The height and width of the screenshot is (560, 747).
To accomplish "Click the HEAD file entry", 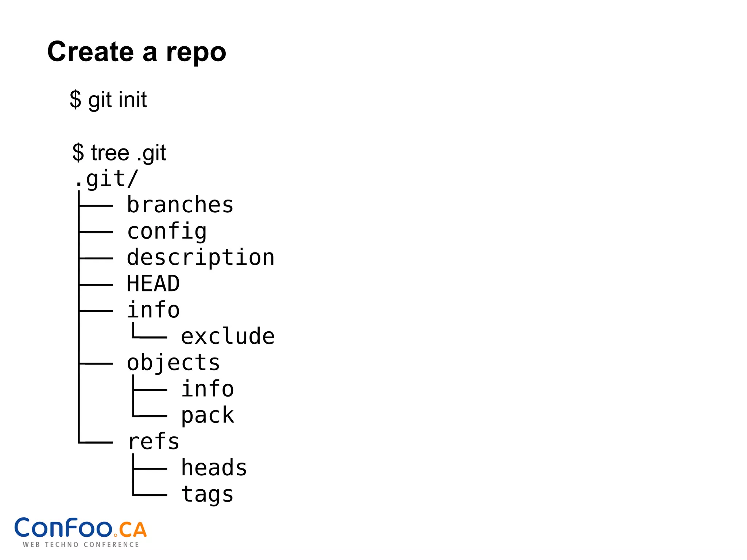I will [153, 284].
